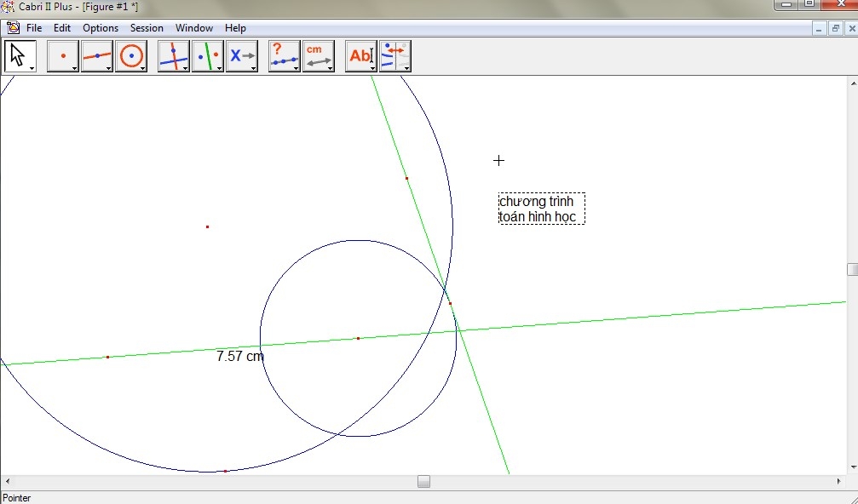Select the Point tool
858x504 pixels.
(x=62, y=55)
